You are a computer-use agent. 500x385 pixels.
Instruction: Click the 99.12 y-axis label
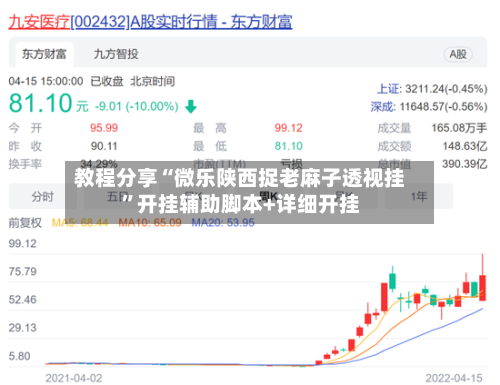coord(23,244)
